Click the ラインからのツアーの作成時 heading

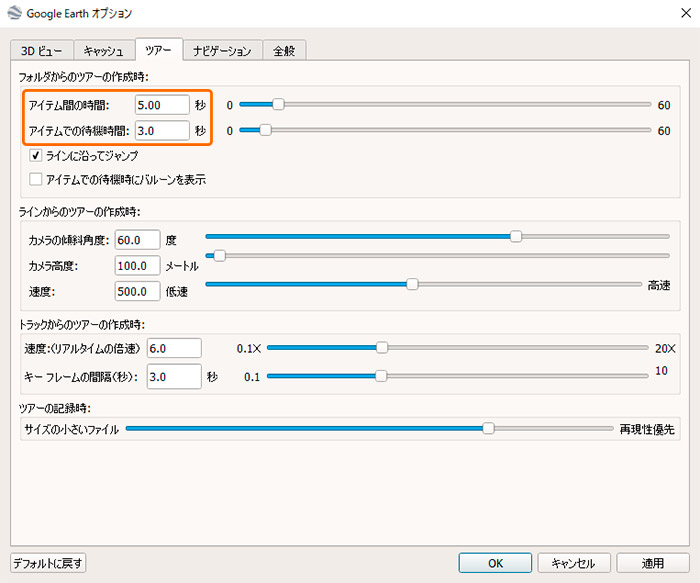tap(79, 212)
